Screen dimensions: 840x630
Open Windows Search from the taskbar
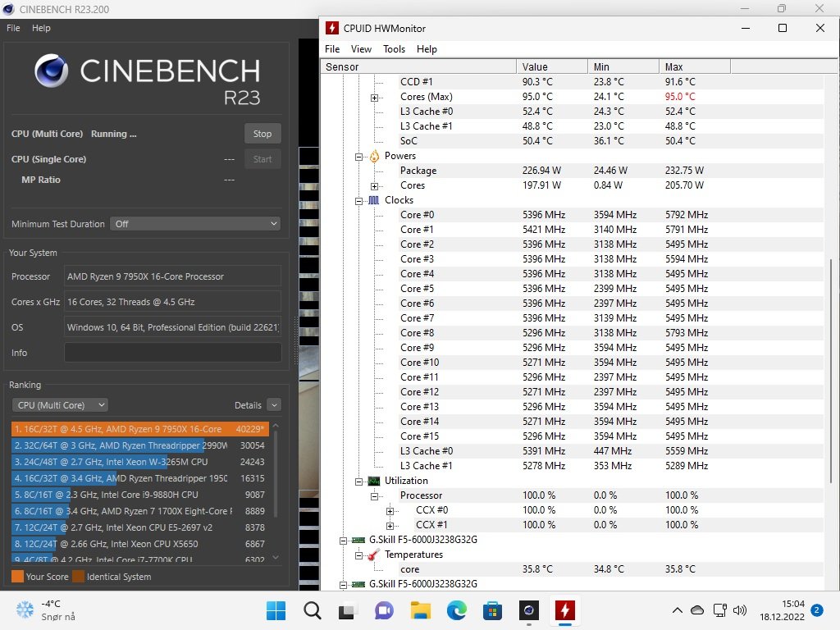[312, 610]
